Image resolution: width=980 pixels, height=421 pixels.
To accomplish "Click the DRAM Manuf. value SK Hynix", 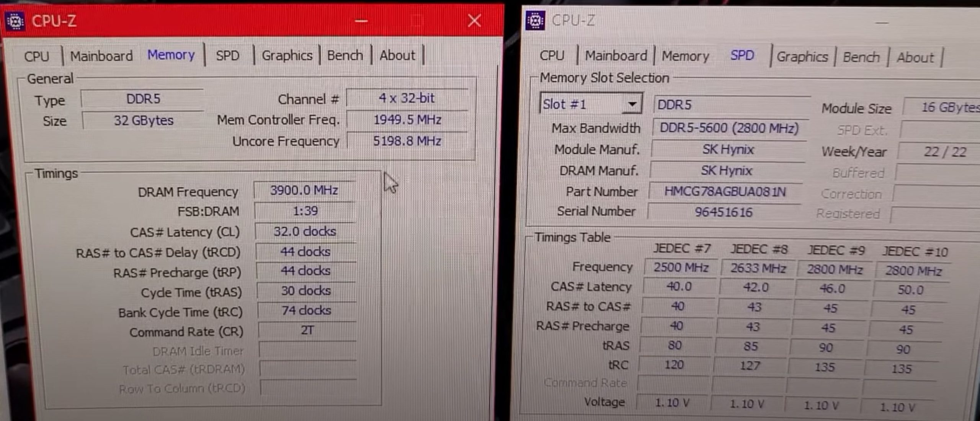I will [x=727, y=171].
